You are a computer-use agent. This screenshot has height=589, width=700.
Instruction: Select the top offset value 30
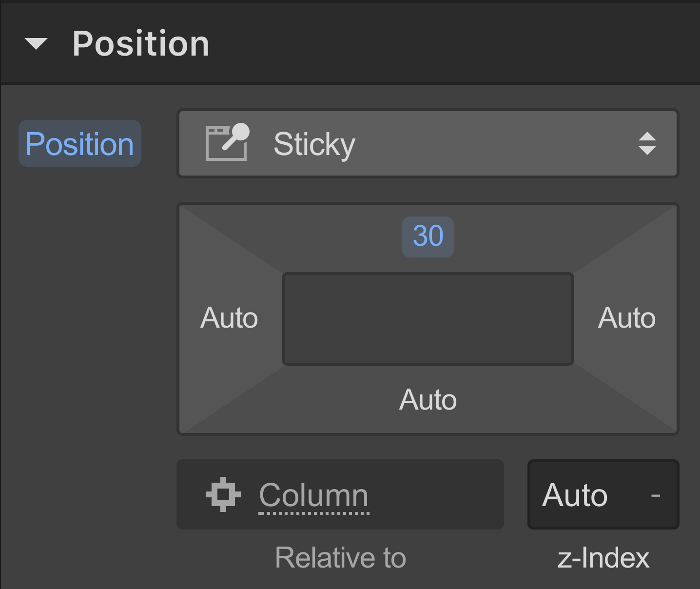pyautogui.click(x=428, y=236)
